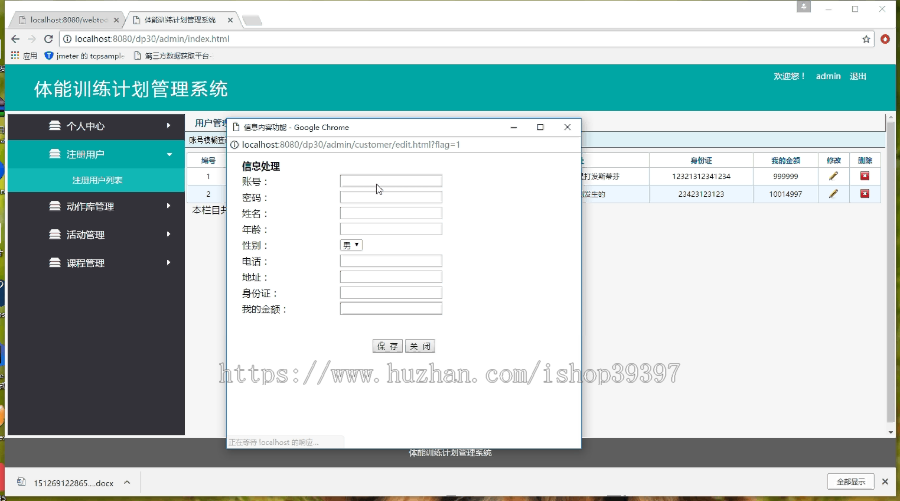The width and height of the screenshot is (900, 501).
Task: Click the 身份证 value 23423123123
Action: (x=701, y=194)
